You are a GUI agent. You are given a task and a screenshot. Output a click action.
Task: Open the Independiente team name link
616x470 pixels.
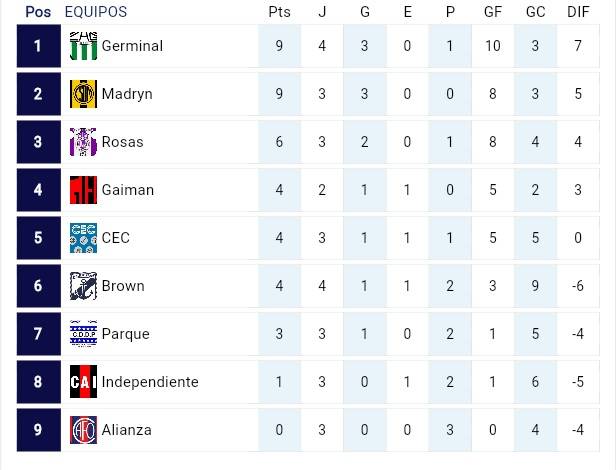tap(150, 382)
